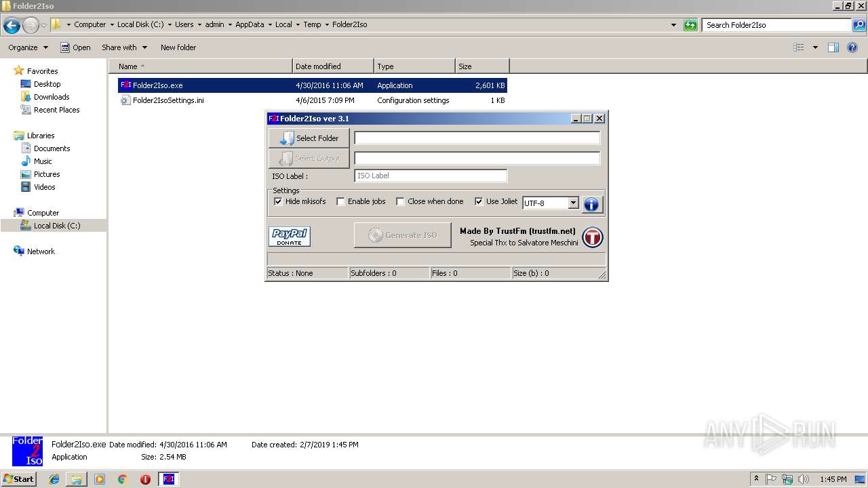Open the Start menu

18,479
